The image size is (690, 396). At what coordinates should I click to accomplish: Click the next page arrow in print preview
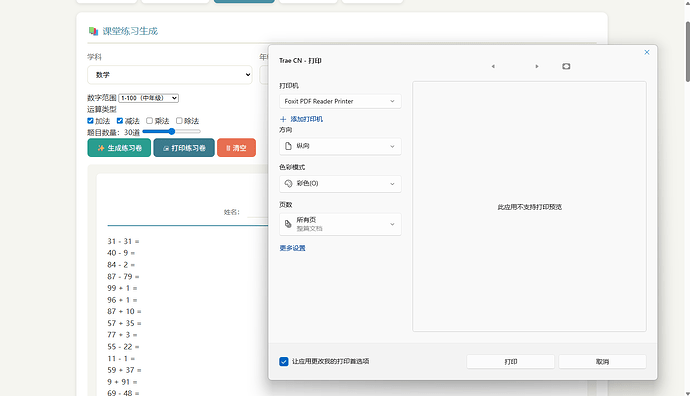pos(536,66)
